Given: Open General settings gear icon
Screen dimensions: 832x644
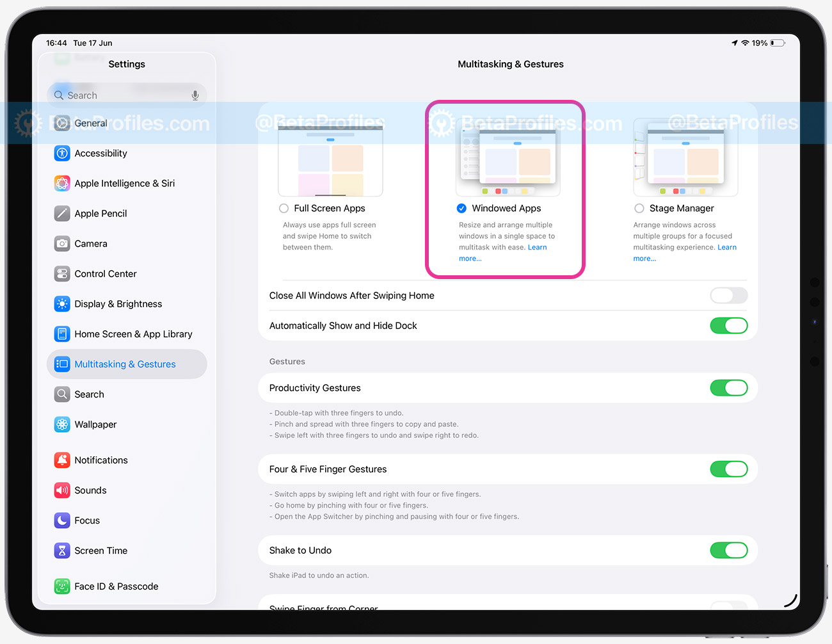Looking at the screenshot, I should tap(62, 123).
